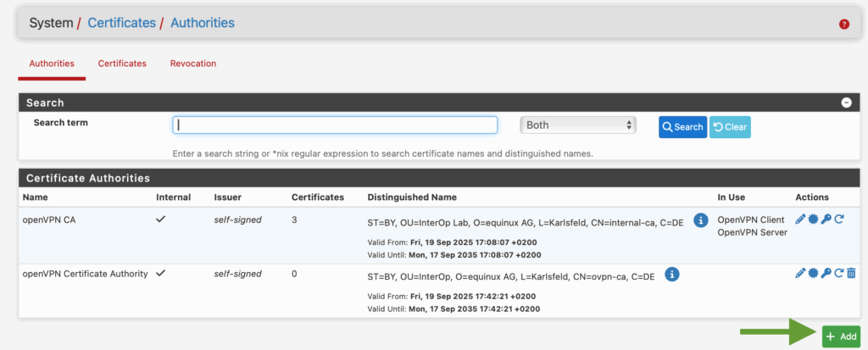Export the openVPN CA private key
The width and height of the screenshot is (868, 350).
click(x=826, y=219)
